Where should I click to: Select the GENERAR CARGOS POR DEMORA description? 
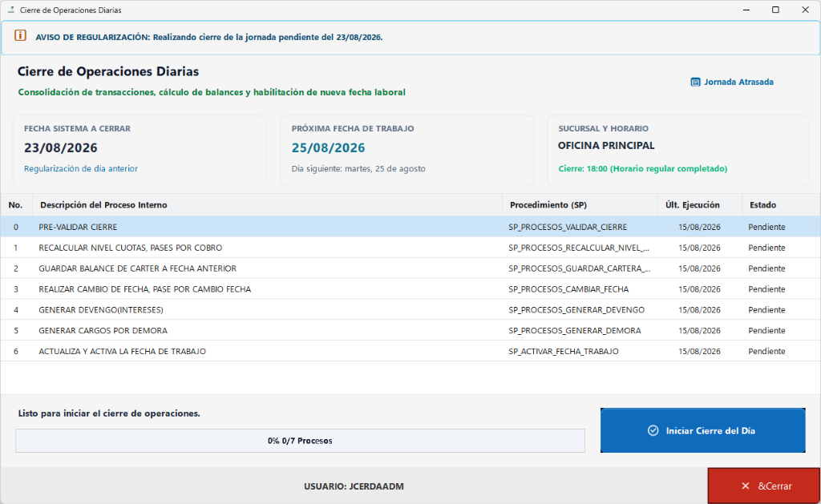point(103,330)
